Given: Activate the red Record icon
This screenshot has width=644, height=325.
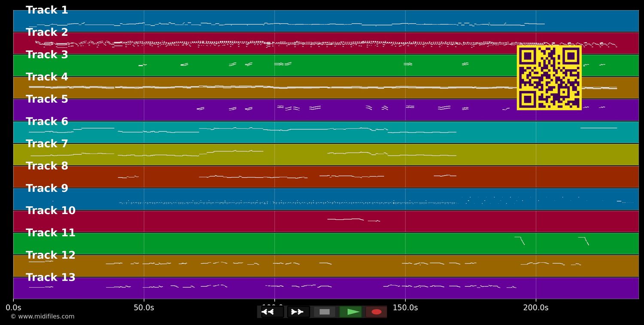Looking at the screenshot, I should (377, 312).
